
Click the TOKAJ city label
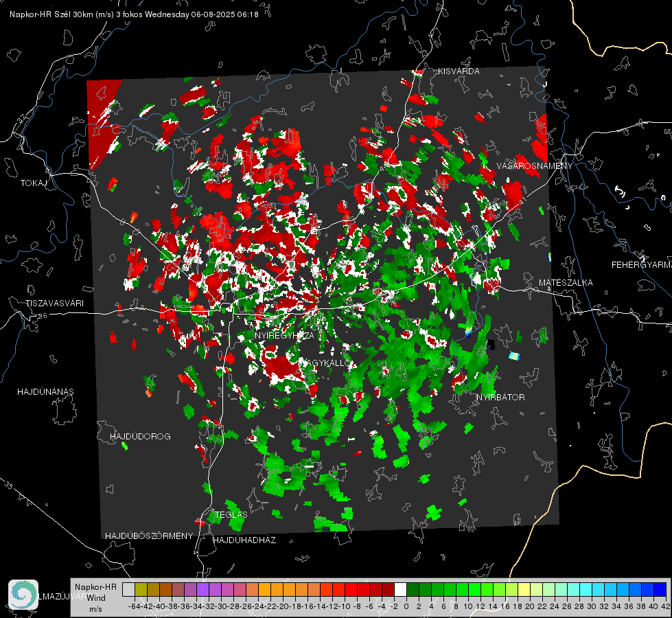(34, 183)
